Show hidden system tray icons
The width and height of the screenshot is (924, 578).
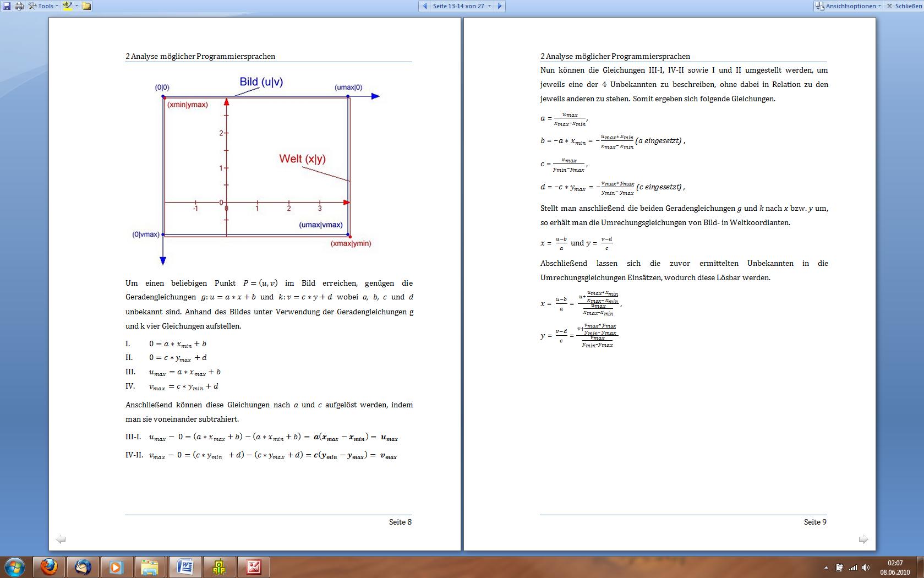click(x=826, y=568)
